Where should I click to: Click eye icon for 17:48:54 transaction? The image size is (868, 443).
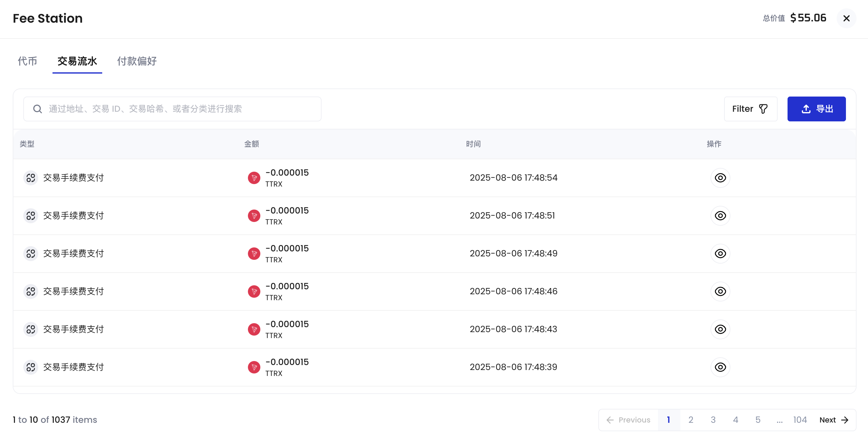tap(720, 178)
